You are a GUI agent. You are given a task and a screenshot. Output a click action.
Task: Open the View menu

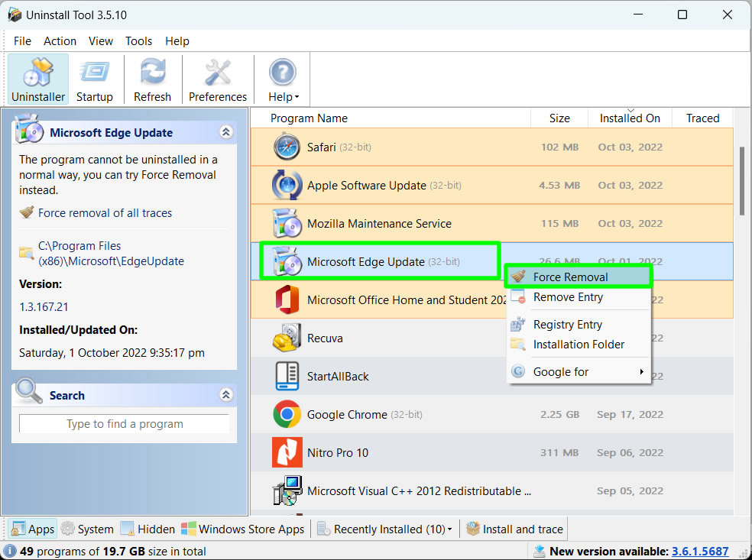pyautogui.click(x=101, y=41)
